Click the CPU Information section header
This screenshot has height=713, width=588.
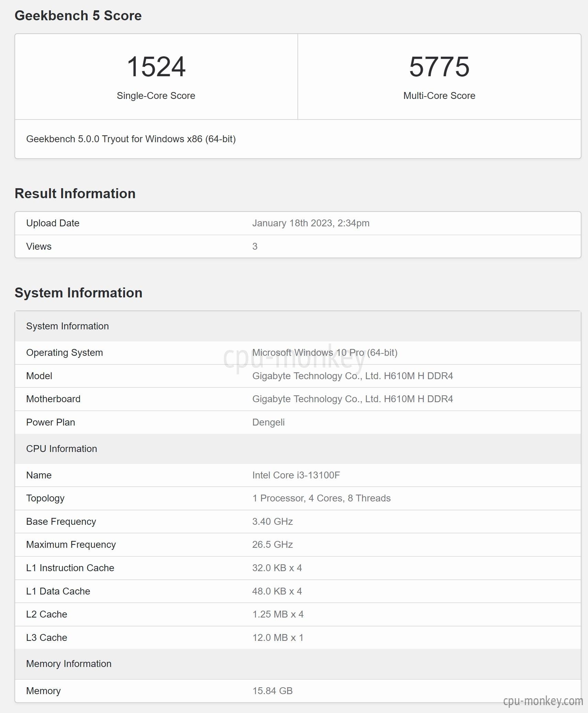tap(298, 449)
